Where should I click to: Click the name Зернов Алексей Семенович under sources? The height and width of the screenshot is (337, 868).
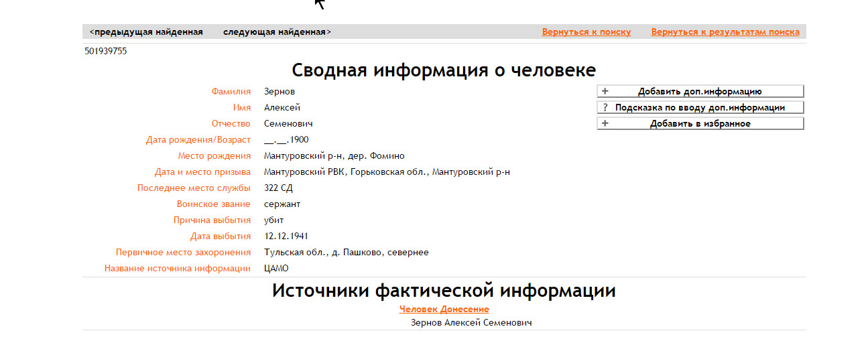[x=471, y=323]
